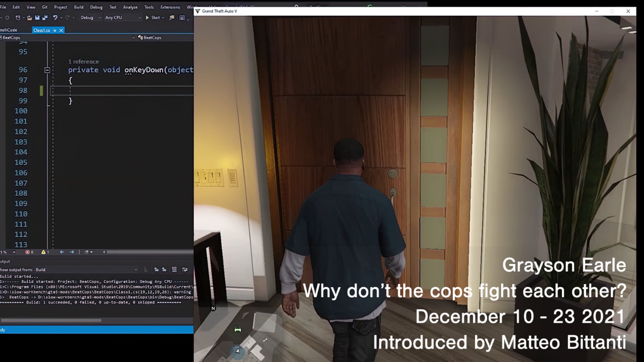Open the Analyze menu
The width and height of the screenshot is (644, 362).
(130, 7)
